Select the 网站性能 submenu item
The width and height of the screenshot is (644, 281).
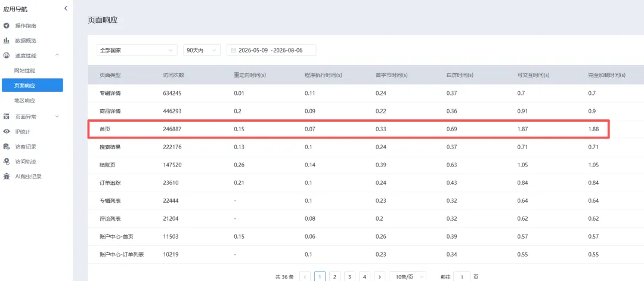click(24, 70)
